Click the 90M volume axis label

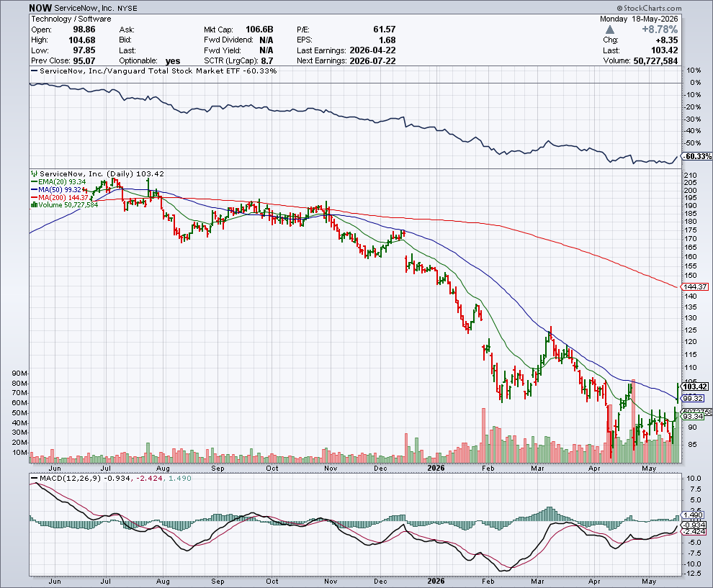19,373
